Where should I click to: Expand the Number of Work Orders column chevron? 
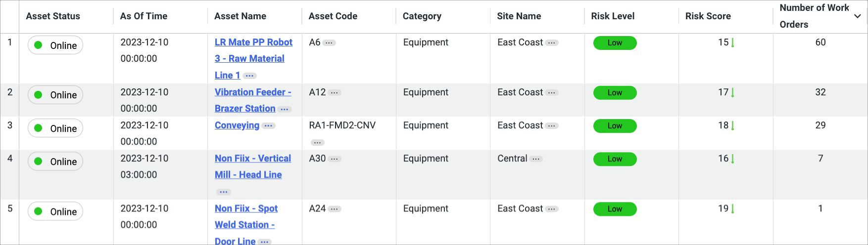pyautogui.click(x=858, y=16)
